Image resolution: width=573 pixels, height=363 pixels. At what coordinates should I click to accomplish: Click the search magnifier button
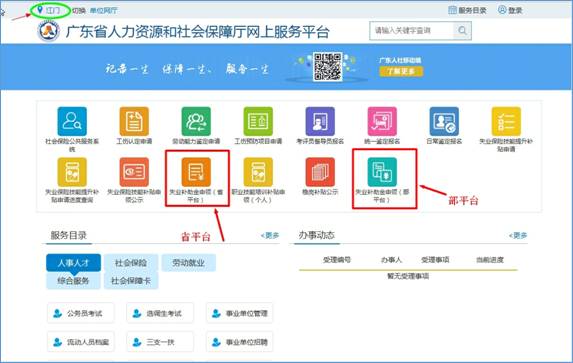point(462,31)
